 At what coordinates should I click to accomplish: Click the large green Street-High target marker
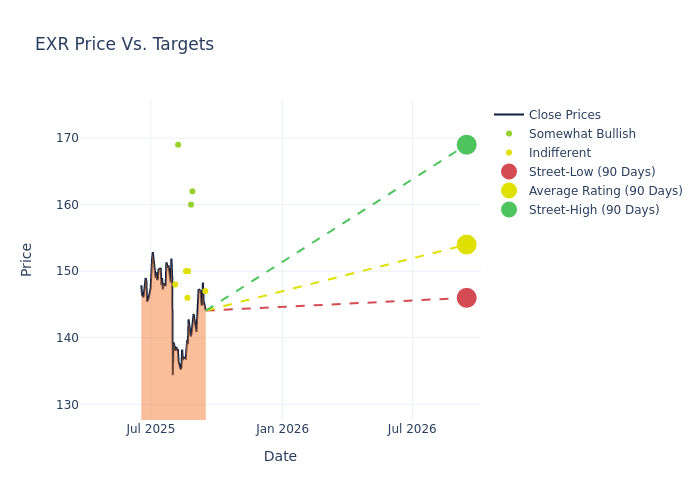tap(466, 145)
